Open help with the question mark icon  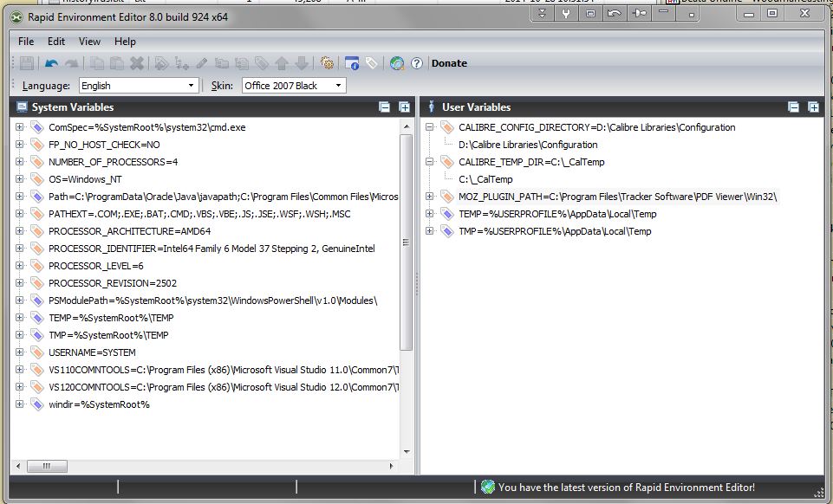(x=417, y=63)
